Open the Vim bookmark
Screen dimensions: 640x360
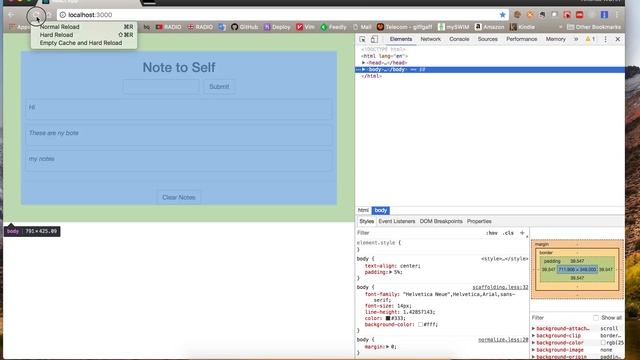(305, 27)
